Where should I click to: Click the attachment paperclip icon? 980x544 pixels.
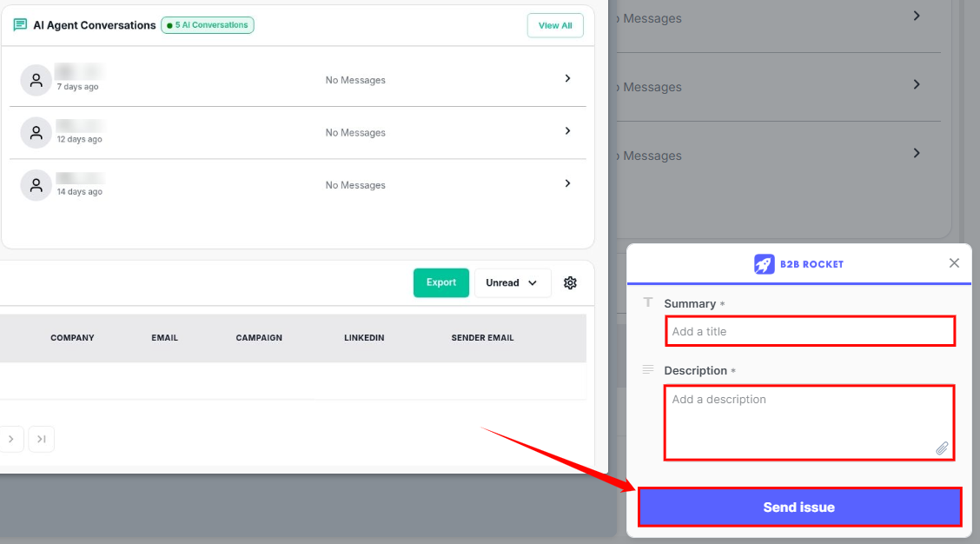(x=942, y=448)
